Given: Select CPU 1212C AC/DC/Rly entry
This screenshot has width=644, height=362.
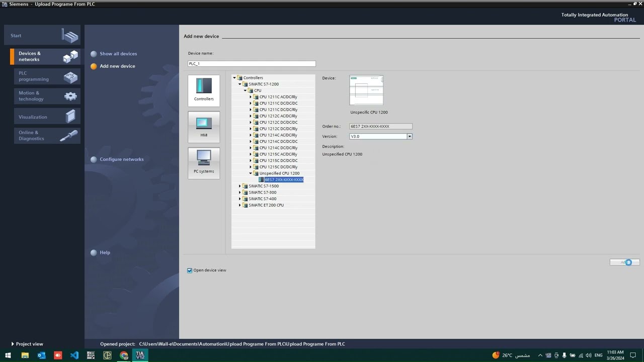Looking at the screenshot, I should coord(278,116).
